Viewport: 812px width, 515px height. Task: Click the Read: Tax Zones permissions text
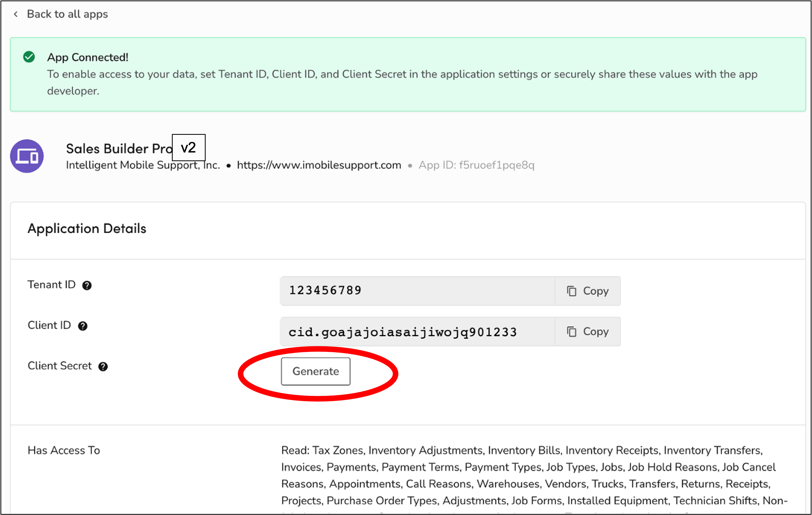pyautogui.click(x=534, y=475)
